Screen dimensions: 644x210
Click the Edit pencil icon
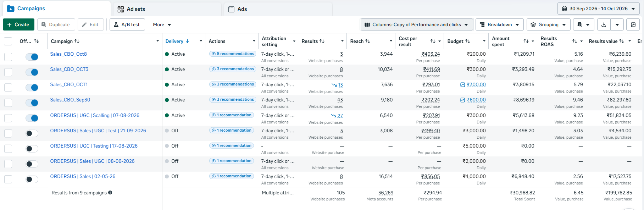tap(84, 24)
